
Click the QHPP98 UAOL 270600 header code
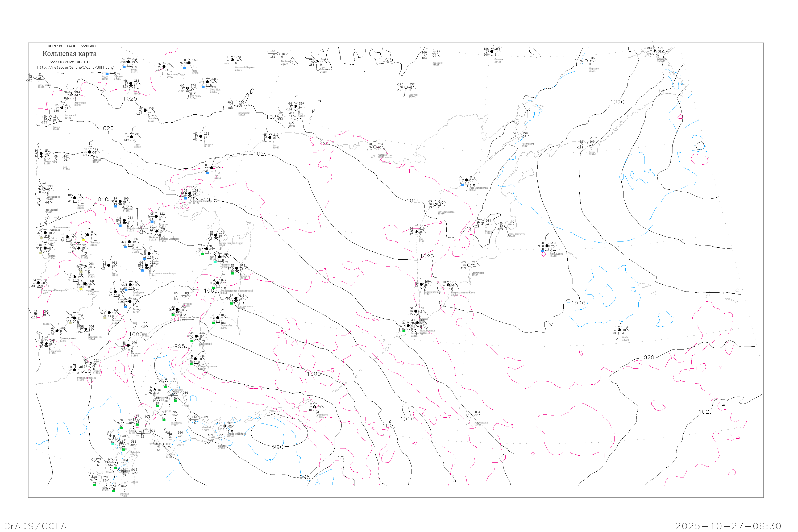[x=72, y=46]
